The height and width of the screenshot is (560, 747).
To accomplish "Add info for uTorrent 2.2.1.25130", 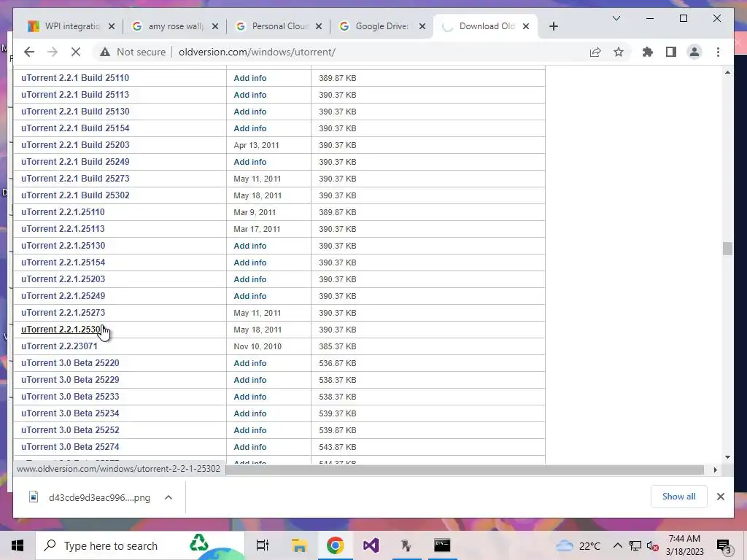I will tap(250, 246).
